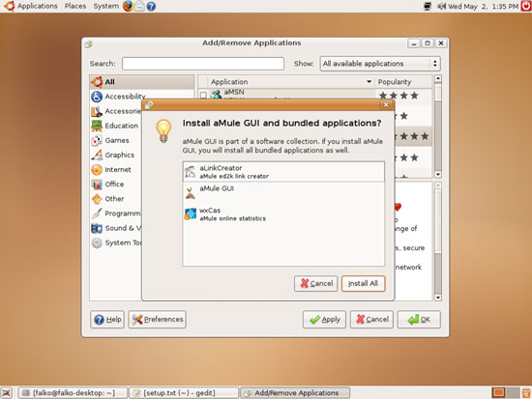
Task: Click the aMSN application icon
Action: tap(216, 95)
